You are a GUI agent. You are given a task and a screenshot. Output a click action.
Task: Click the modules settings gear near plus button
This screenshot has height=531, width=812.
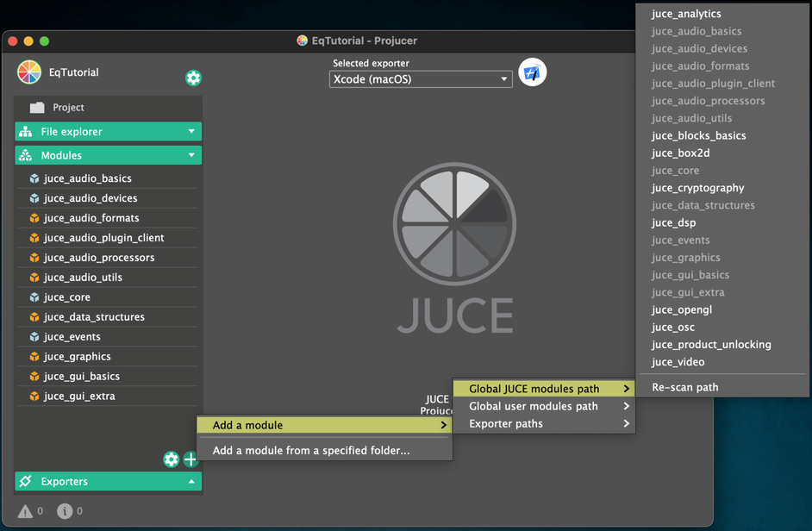tap(172, 459)
